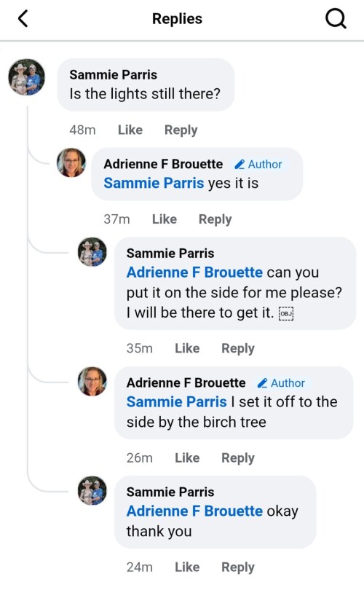Like the 'Is the lights still there?' comment
364x601 pixels.
pos(130,130)
